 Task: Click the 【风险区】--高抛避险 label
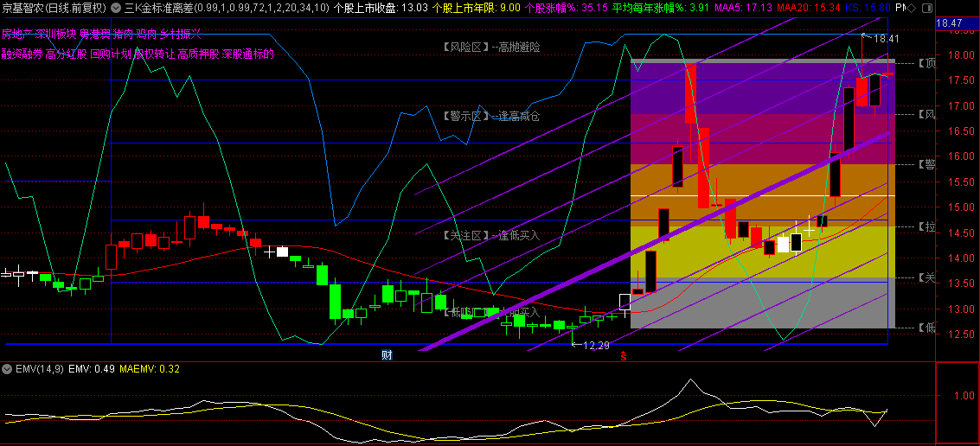491,47
